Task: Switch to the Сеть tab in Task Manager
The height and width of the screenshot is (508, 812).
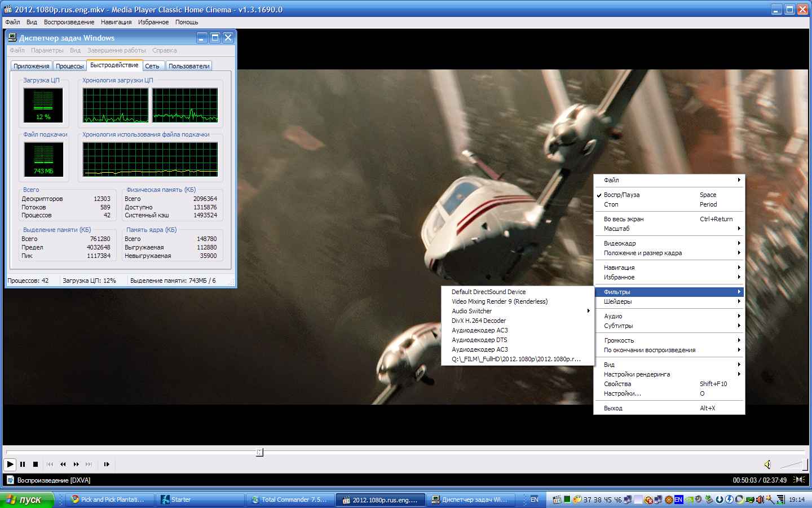Action: pos(152,66)
